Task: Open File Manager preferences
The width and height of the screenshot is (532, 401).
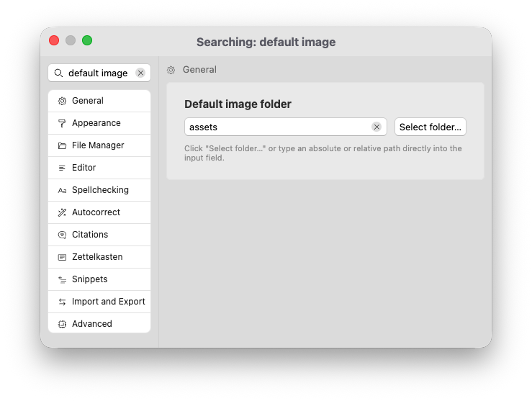Action: [99, 145]
